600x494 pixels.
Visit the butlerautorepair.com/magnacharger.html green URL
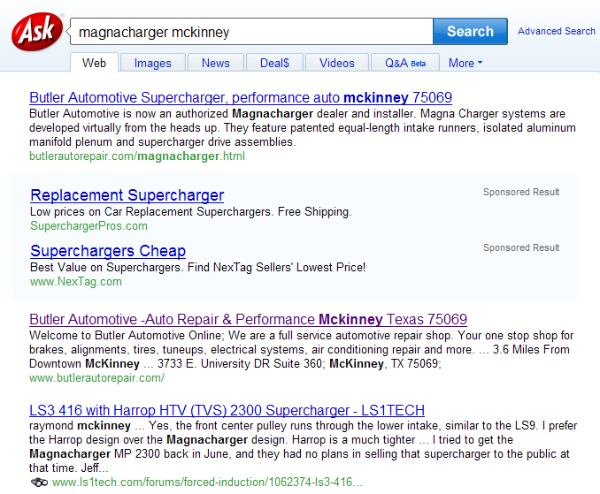[x=137, y=157]
